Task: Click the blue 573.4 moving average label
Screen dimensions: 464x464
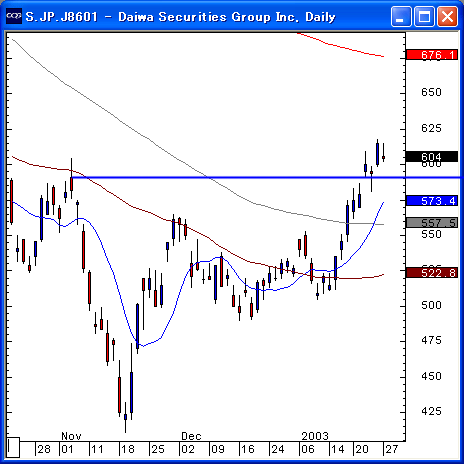Action: pos(432,201)
